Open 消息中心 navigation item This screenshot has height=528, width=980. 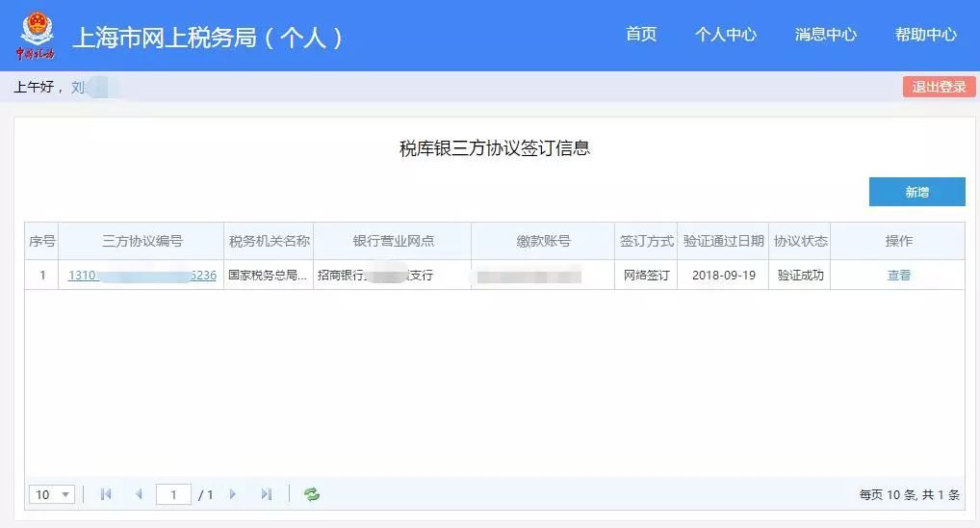click(x=826, y=35)
